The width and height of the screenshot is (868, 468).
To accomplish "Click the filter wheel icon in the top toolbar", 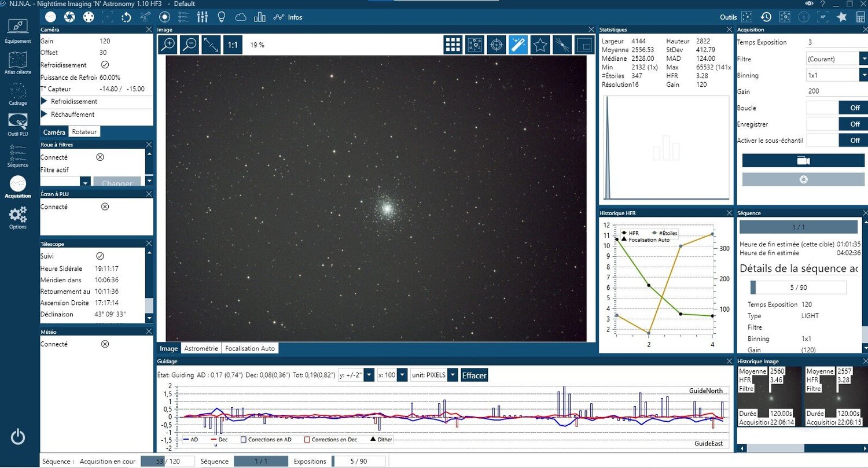I will pos(88,17).
